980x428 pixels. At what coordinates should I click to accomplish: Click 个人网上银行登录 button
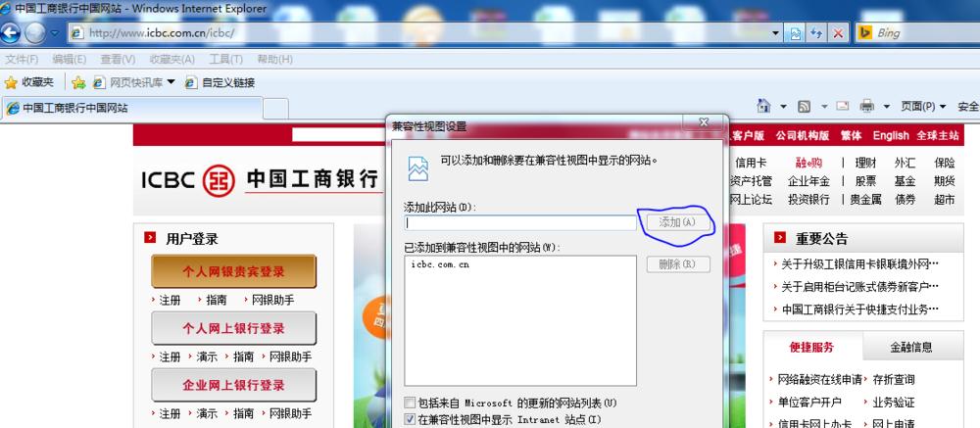tap(234, 329)
